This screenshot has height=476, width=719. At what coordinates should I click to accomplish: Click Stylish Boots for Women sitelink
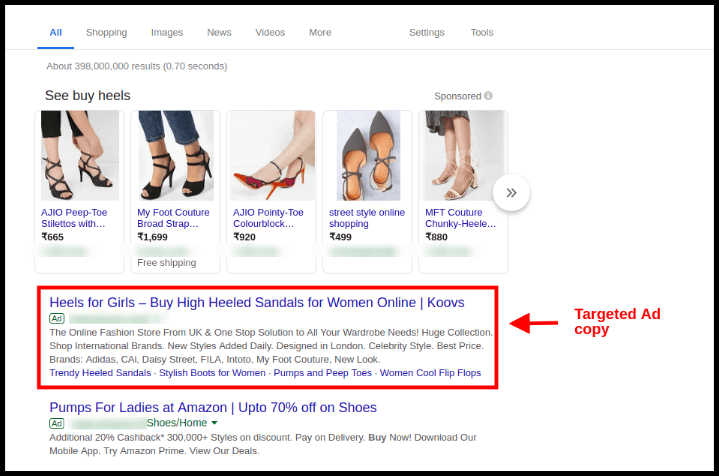212,373
